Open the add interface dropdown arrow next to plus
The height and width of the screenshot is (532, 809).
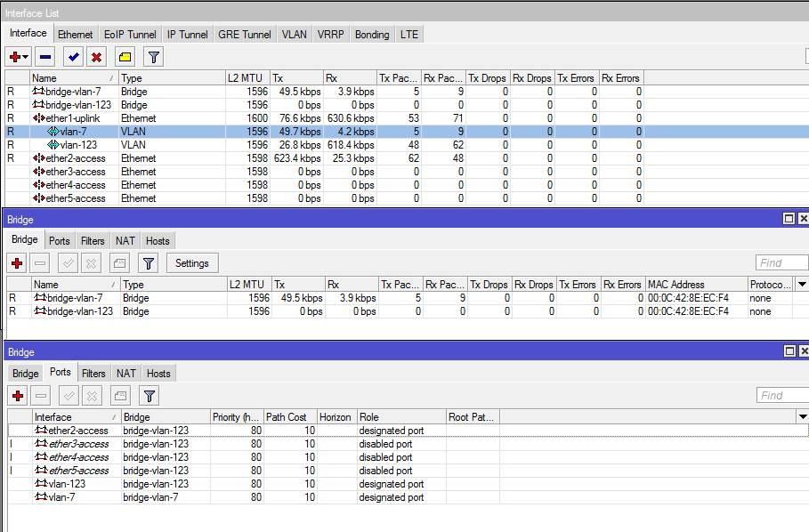pos(26,57)
